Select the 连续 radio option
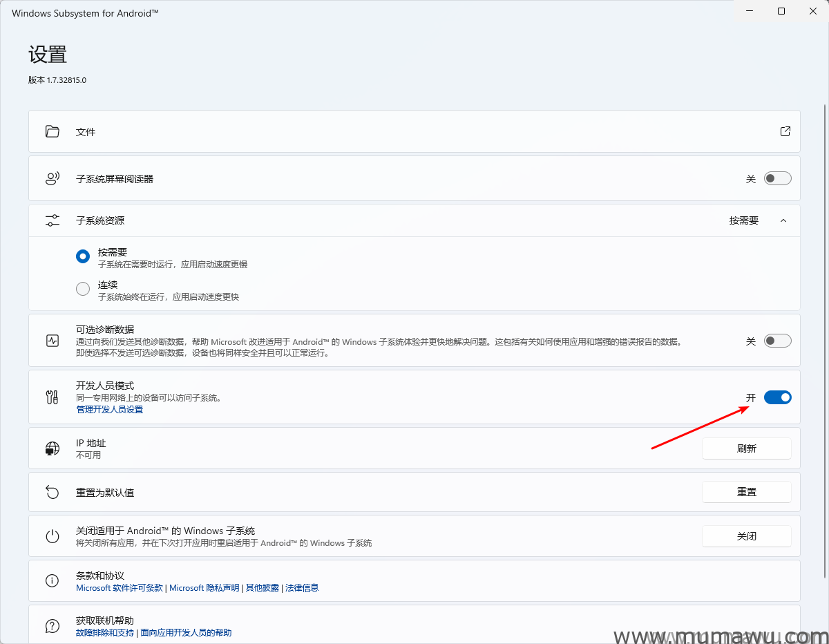Screen dimensions: 829x644 [x=82, y=289]
